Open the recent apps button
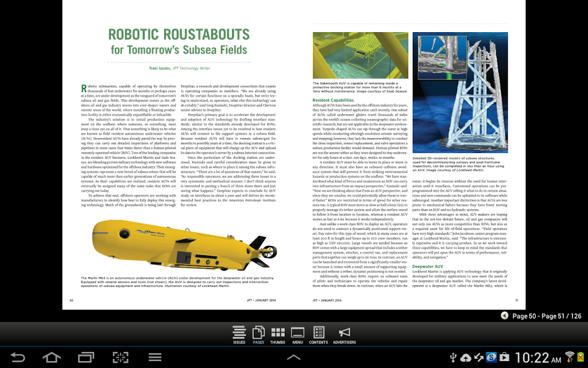This screenshot has height=368, width=588. pyautogui.click(x=86, y=357)
